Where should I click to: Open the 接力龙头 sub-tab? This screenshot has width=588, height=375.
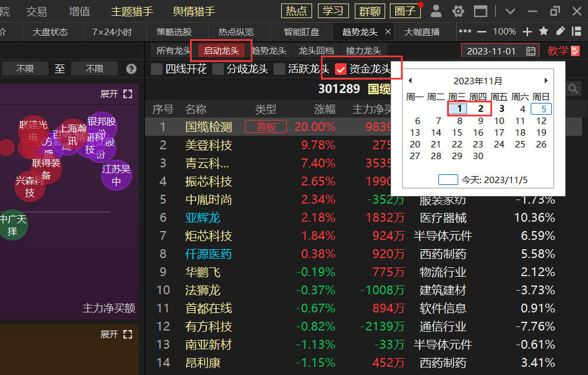pyautogui.click(x=364, y=51)
